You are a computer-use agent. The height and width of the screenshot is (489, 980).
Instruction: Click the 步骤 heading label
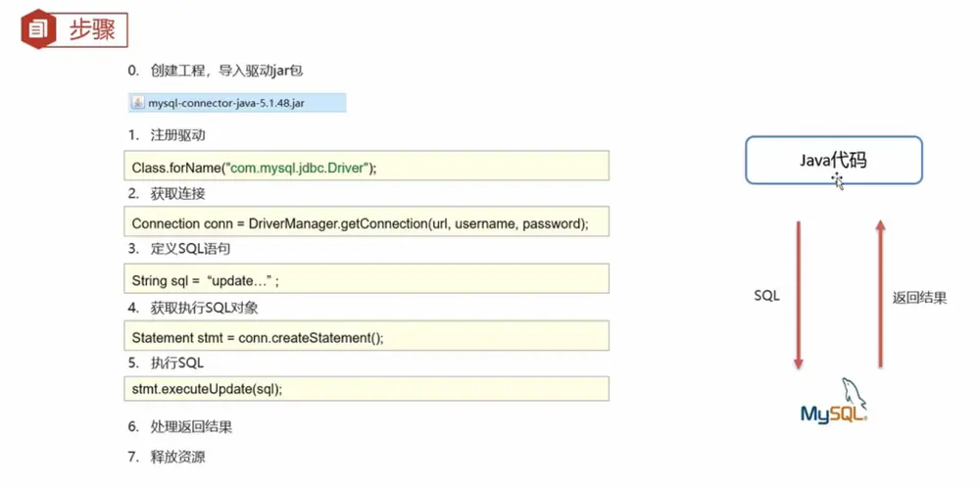pos(92,29)
